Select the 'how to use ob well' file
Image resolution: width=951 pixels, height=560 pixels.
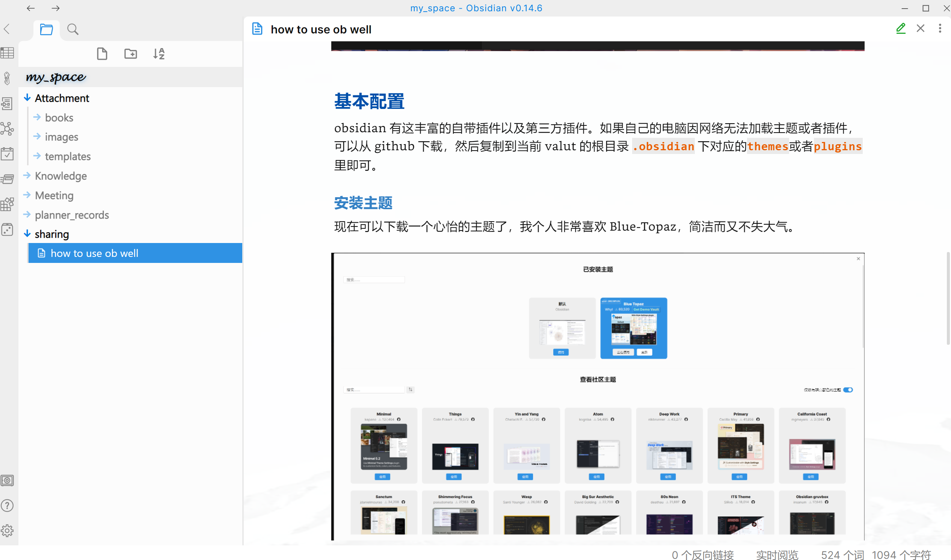coord(135,253)
